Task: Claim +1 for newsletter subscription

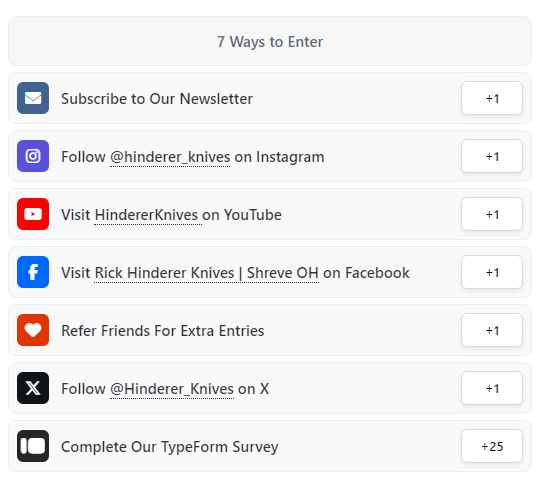Action: (x=492, y=98)
